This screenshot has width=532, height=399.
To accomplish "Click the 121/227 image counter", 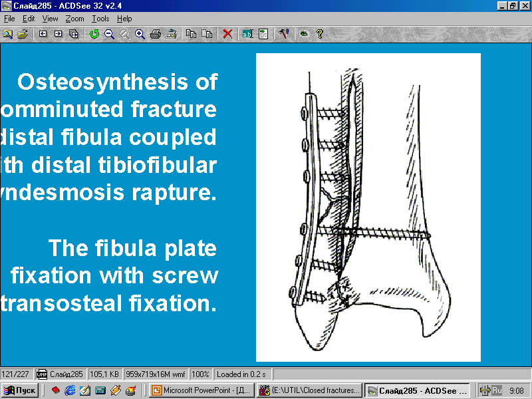I will tap(15, 374).
